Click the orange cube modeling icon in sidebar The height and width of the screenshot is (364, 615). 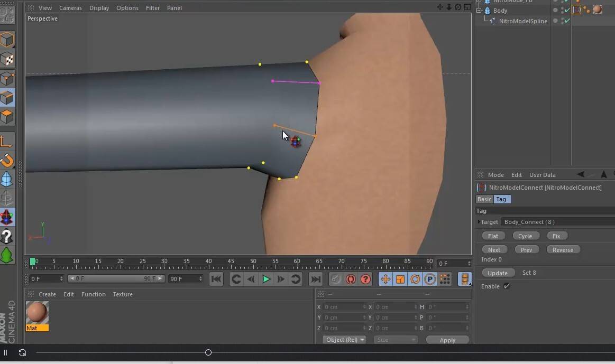(7, 116)
